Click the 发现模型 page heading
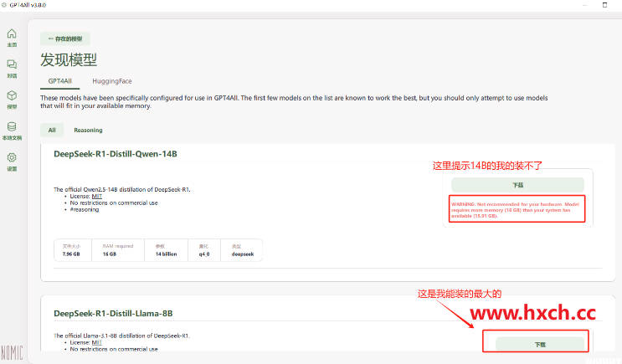 [x=69, y=60]
